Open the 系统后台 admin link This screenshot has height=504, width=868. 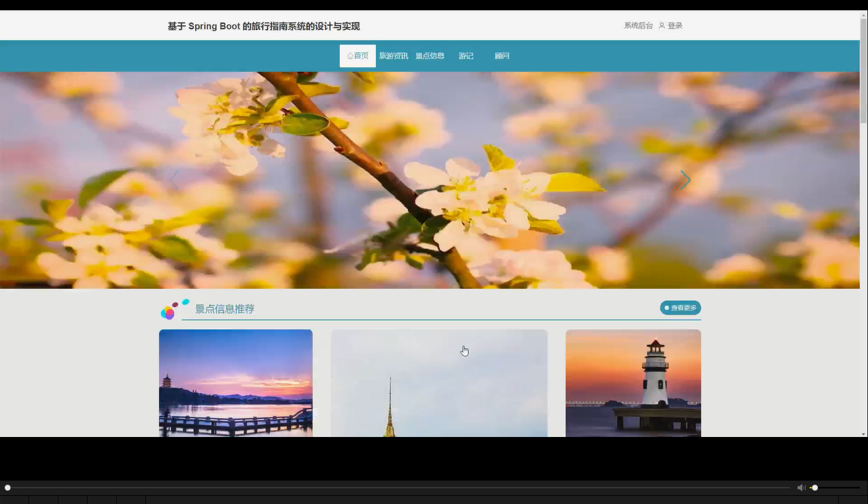coord(638,25)
